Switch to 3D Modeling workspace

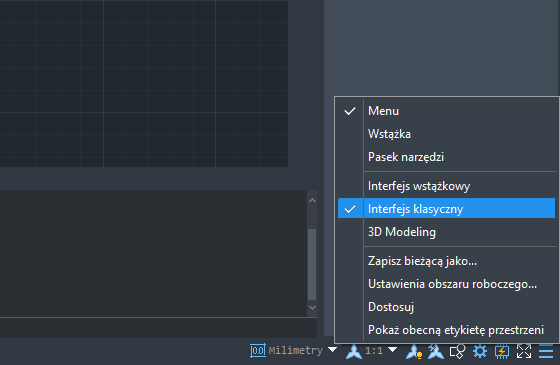pos(446,232)
